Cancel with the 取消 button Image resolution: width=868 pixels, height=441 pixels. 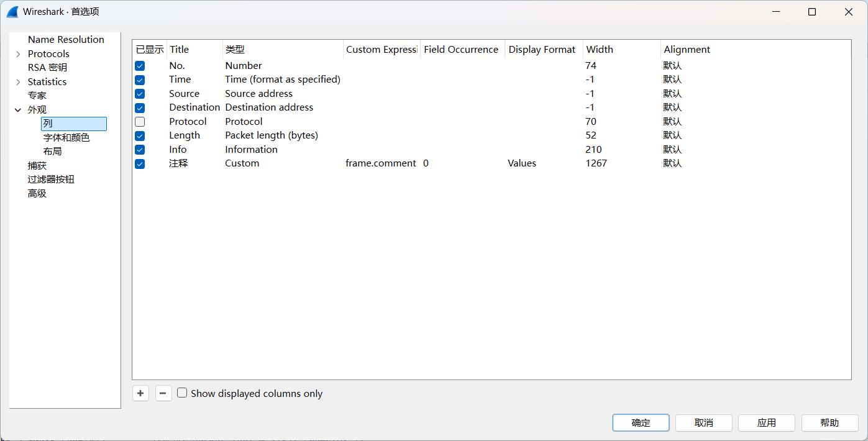[703, 423]
